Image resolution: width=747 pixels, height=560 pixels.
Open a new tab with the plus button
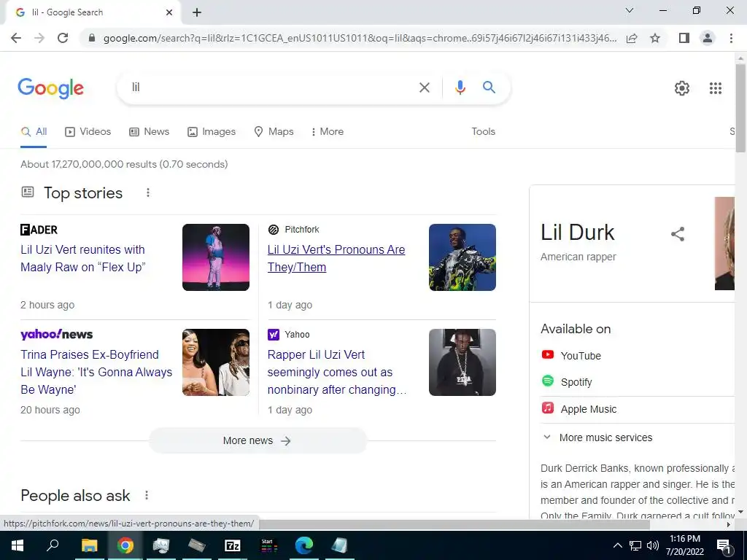(x=197, y=12)
